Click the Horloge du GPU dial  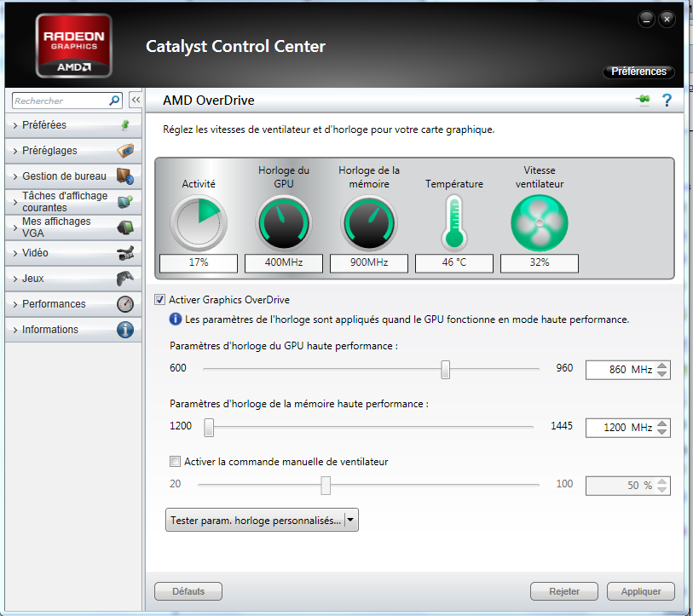coord(284,223)
